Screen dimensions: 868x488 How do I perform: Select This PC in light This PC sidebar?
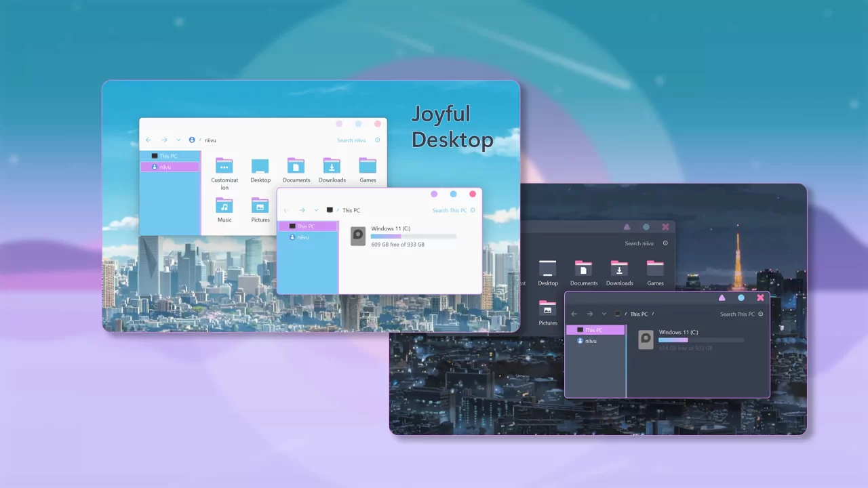(308, 226)
